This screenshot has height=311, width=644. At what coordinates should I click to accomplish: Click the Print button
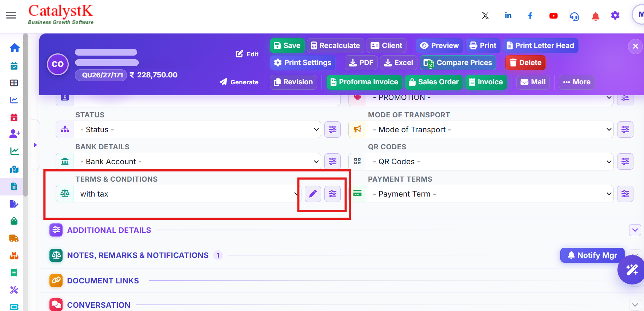483,45
